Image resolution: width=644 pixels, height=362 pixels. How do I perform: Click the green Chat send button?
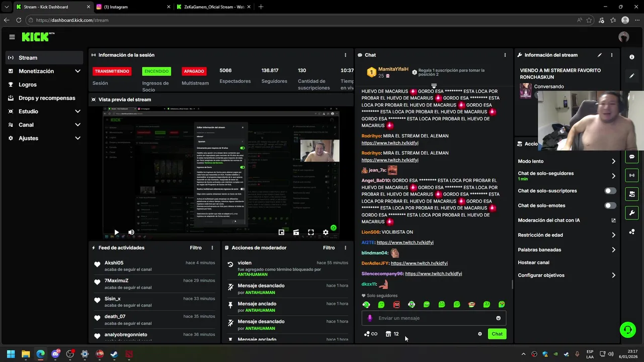(497, 334)
